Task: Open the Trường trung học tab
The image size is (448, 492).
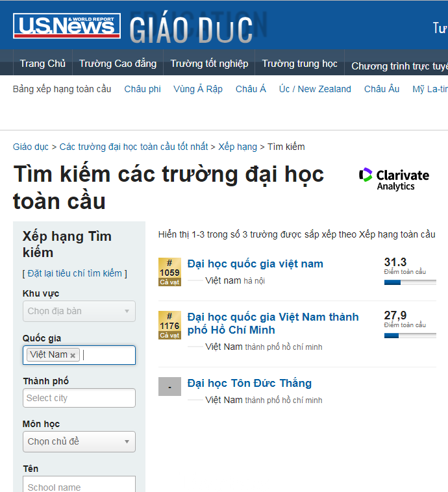Action: tap(299, 64)
